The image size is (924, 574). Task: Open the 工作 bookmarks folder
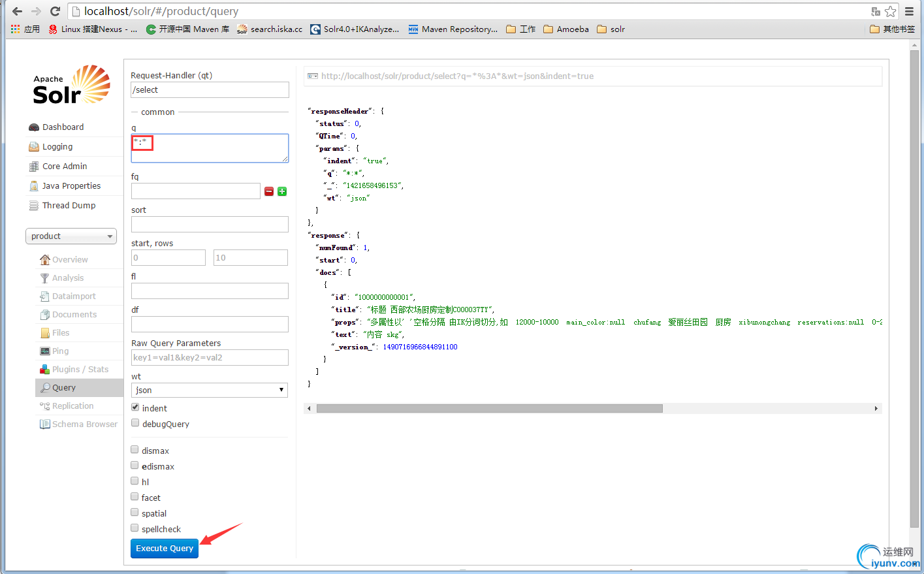[x=520, y=29]
